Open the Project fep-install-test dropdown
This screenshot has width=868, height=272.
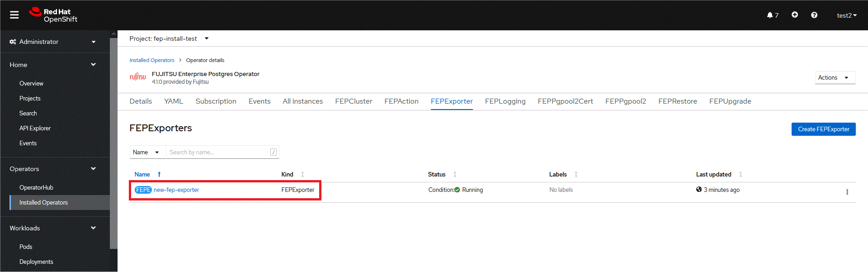tap(169, 38)
